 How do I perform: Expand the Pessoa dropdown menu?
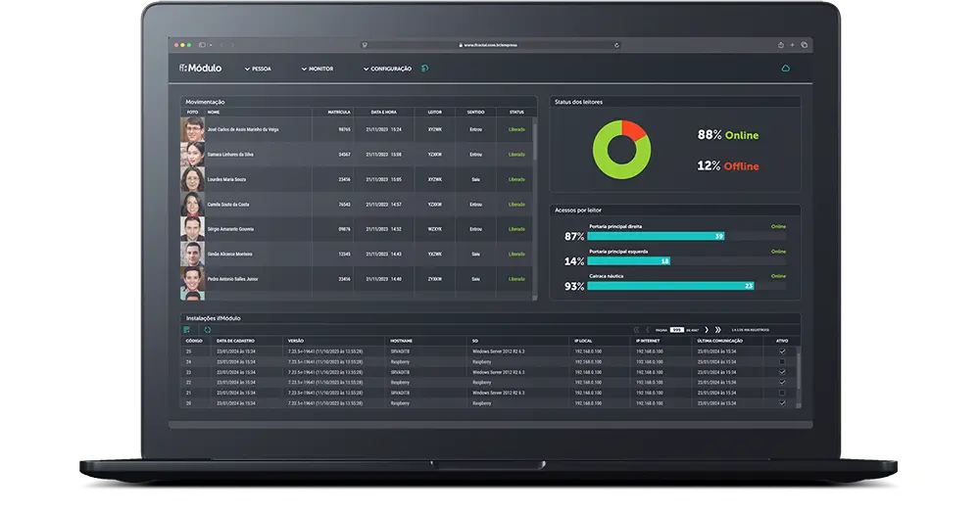[258, 70]
